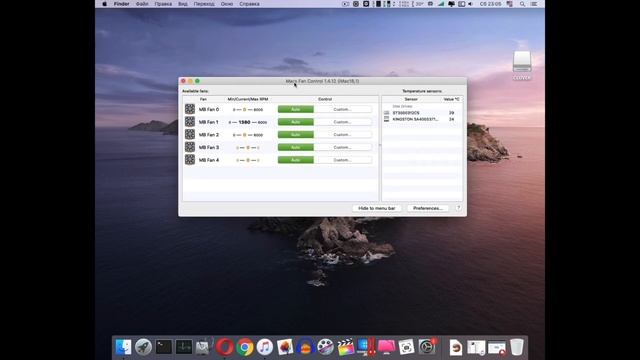Set MB Fan 0 to Auto control
The image size is (640, 360).
[x=296, y=109]
